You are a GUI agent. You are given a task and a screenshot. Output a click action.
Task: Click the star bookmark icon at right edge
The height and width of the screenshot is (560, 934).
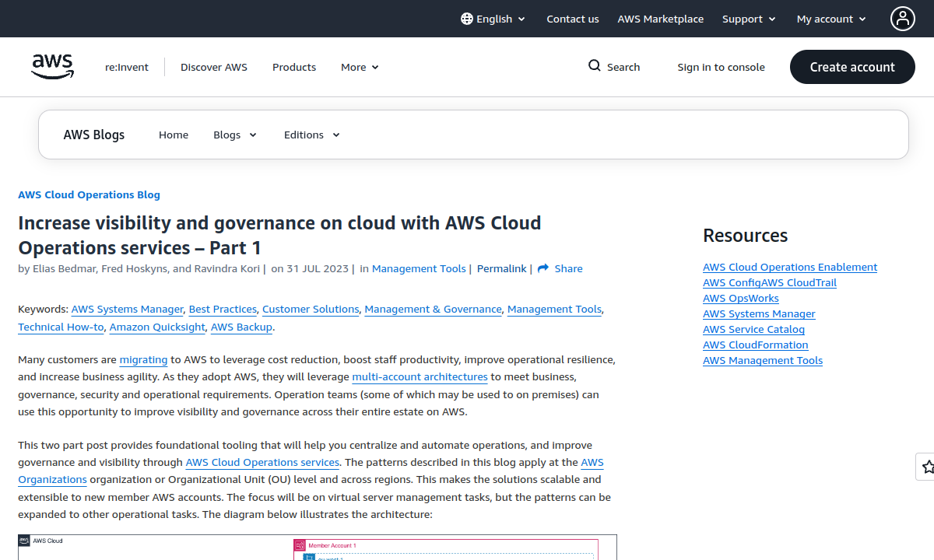(928, 467)
